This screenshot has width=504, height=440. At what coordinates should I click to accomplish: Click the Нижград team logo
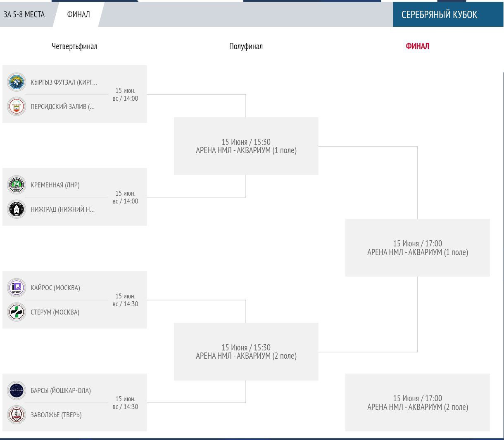[x=17, y=209]
